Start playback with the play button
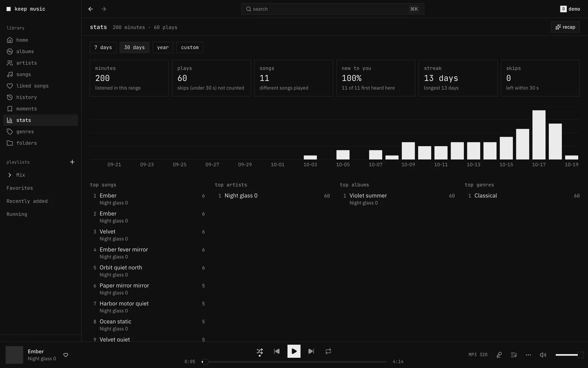The image size is (588, 368). (294, 351)
